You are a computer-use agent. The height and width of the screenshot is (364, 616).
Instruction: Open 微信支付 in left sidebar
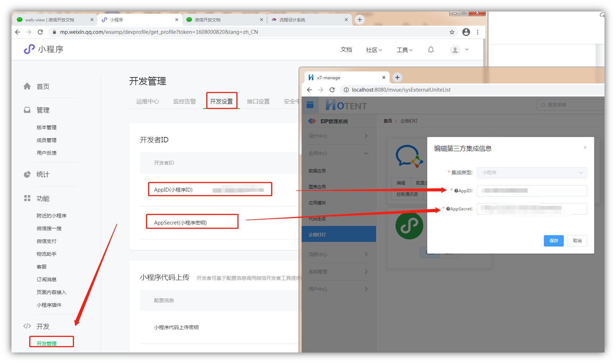(47, 241)
